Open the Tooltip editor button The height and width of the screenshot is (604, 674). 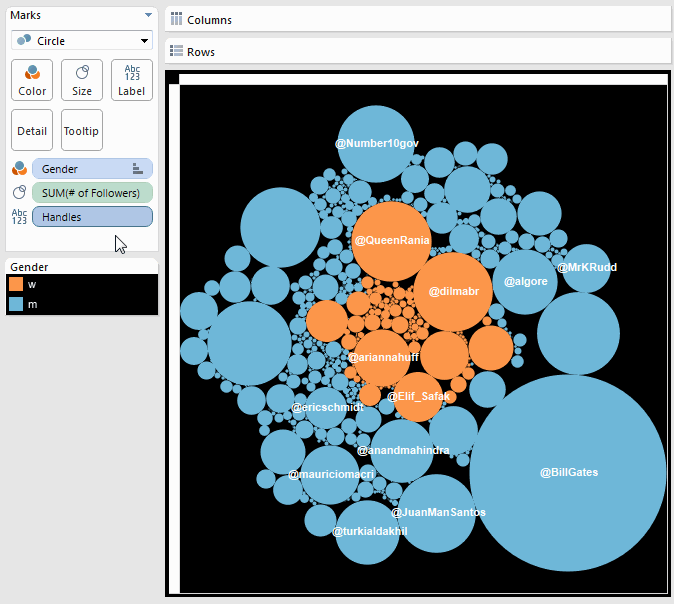pos(82,130)
